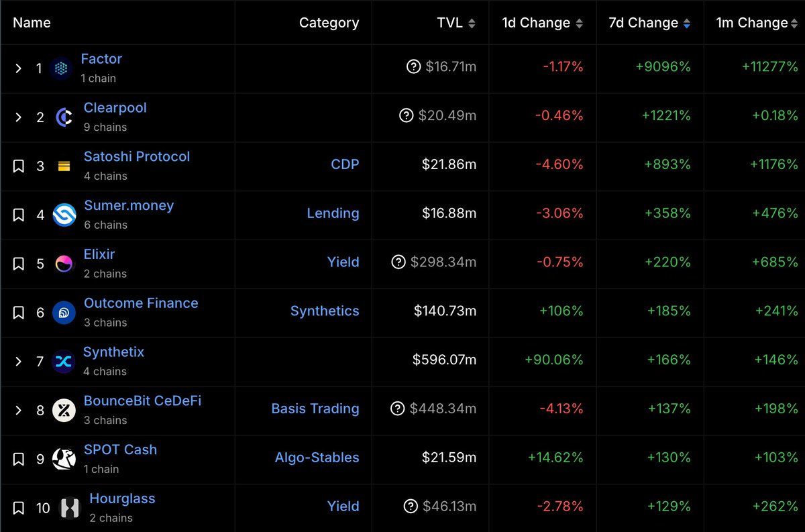Screen dimensions: 805x532
Task: Sort by 1m Change column header
Action: pyautogui.click(x=757, y=23)
